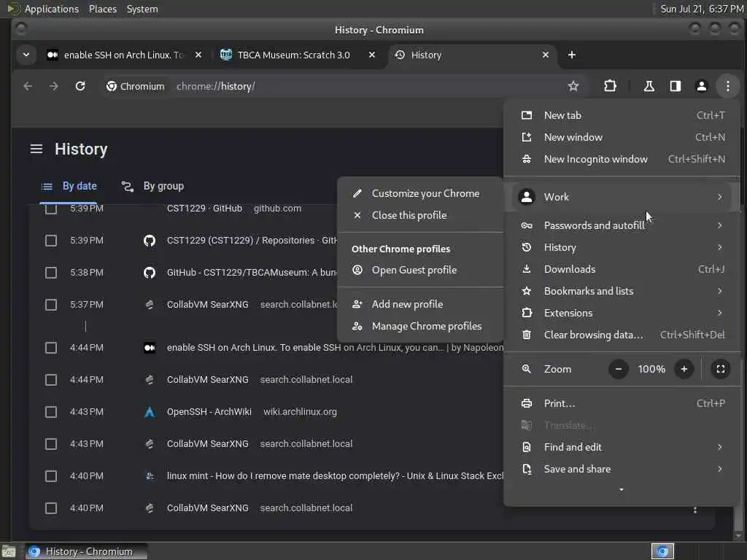The image size is (747, 560).
Task: Open the profile avatar icon in toolbar
Action: click(701, 86)
